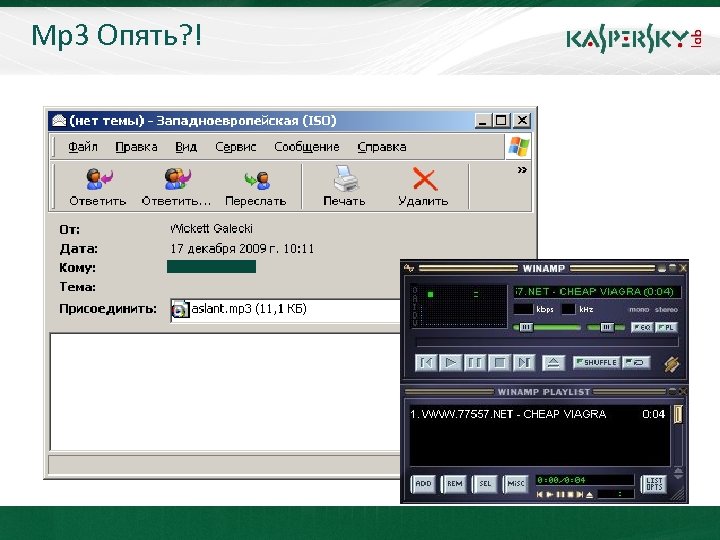Delete the message with Удалить icon
The image size is (720, 540).
pyautogui.click(x=424, y=179)
